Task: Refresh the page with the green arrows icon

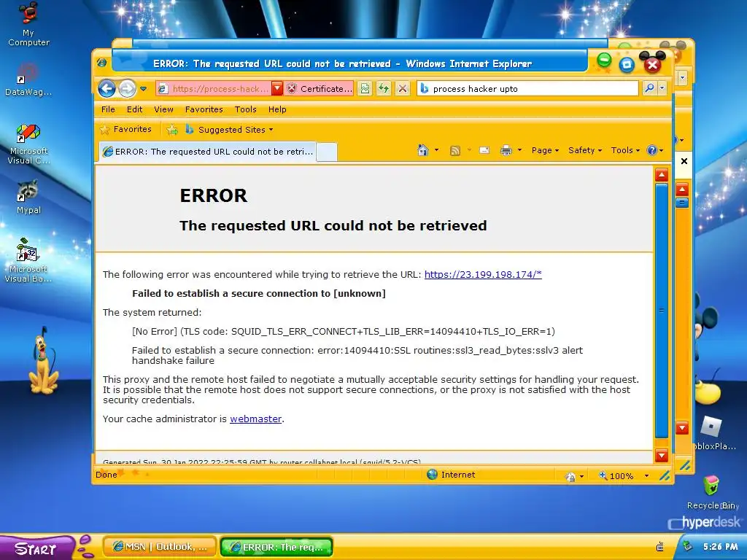Action: 384,88
